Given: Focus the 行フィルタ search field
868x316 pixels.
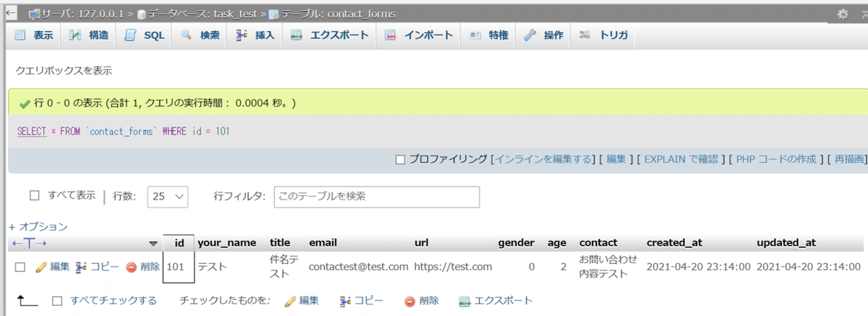Looking at the screenshot, I should coord(377,197).
